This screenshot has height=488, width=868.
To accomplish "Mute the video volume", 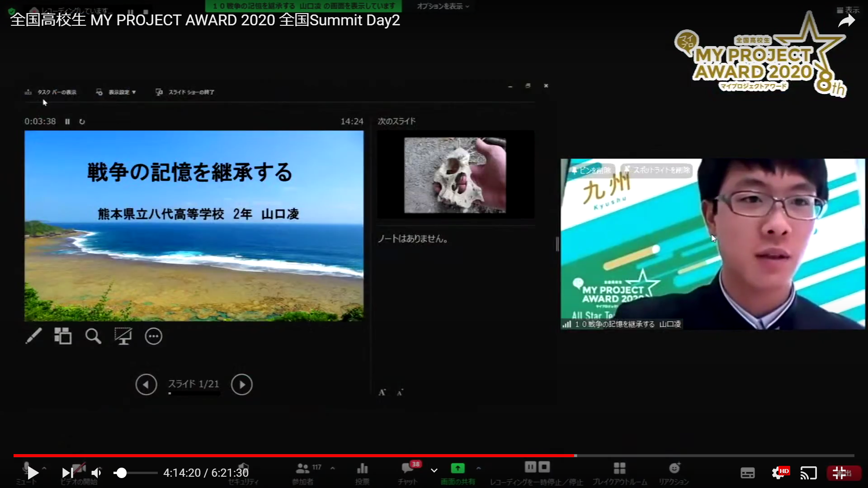I will (96, 473).
